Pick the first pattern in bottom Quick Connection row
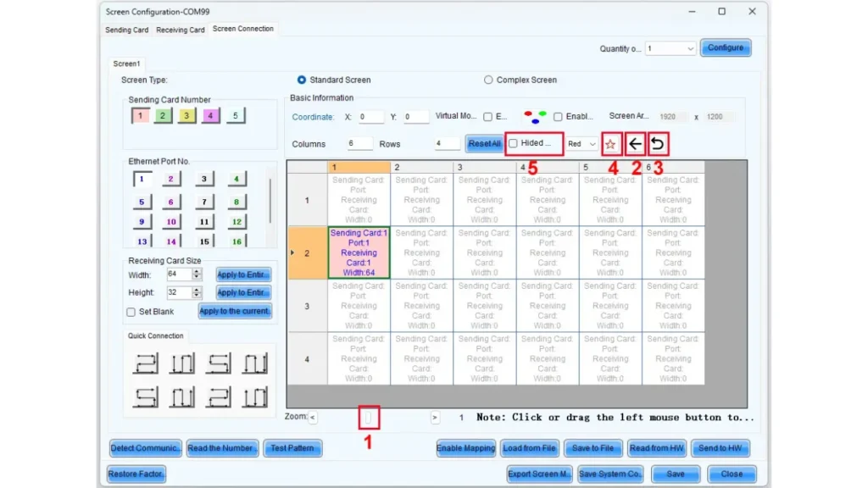Screen dimensions: 868x488 (145, 396)
